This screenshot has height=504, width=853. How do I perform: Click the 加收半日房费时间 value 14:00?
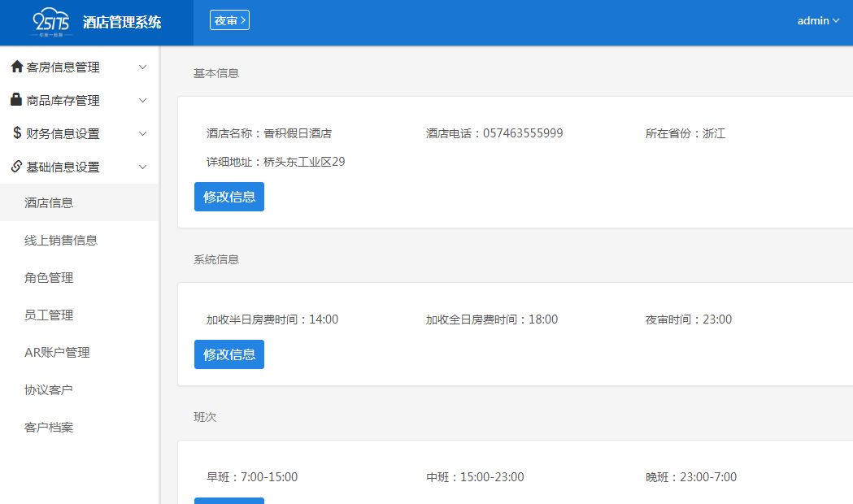pyautogui.click(x=324, y=319)
